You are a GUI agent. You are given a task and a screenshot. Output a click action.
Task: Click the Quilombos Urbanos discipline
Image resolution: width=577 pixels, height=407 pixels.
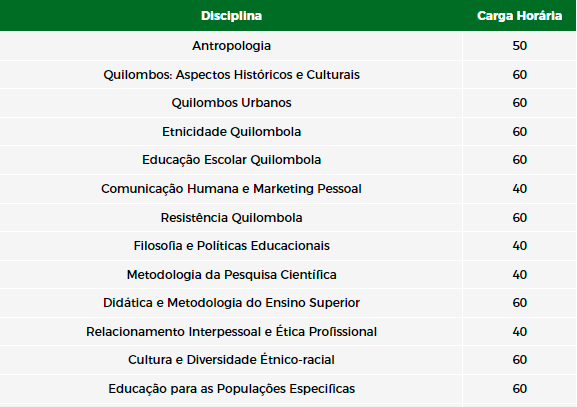click(231, 103)
